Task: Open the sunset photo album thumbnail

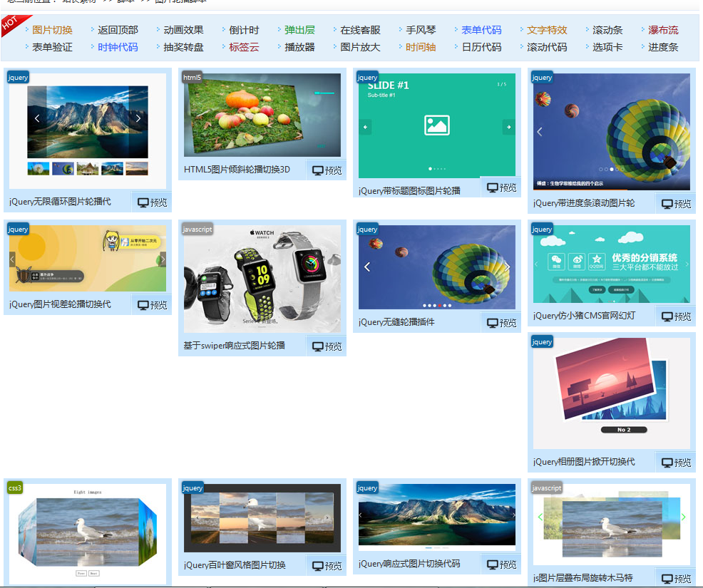Action: pos(612,393)
